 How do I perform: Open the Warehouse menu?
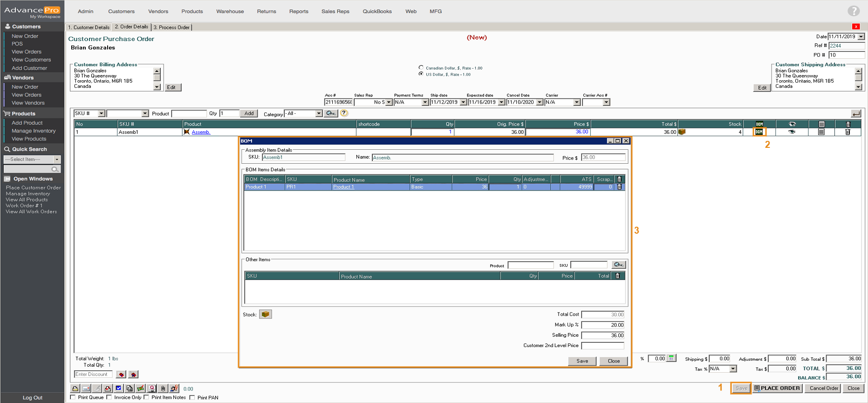click(x=230, y=11)
